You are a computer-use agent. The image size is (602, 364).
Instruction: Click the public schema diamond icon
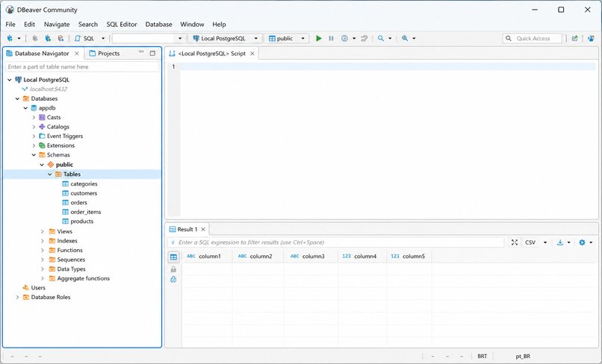[x=51, y=165]
